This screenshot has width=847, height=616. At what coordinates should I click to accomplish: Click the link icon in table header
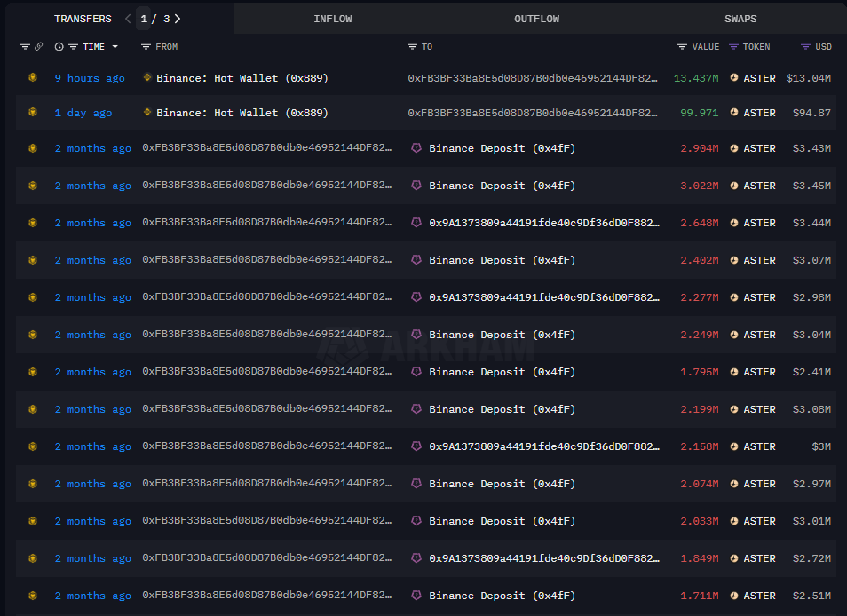38,47
